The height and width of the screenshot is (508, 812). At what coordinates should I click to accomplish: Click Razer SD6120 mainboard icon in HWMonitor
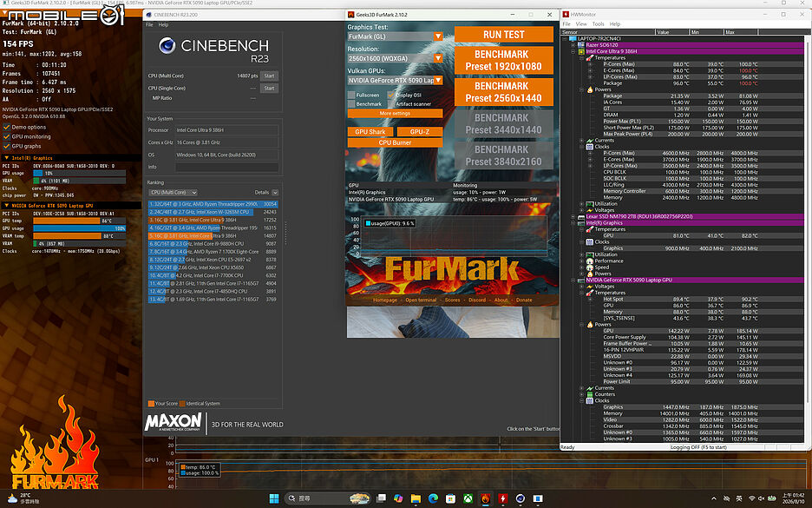(x=581, y=45)
